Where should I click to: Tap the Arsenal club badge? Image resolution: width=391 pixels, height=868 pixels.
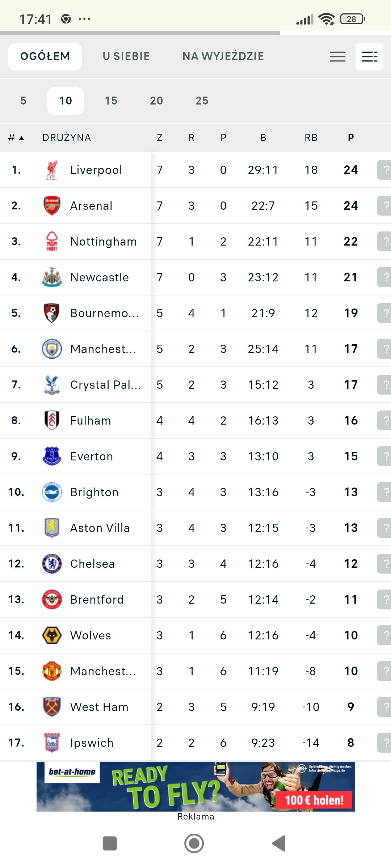[x=52, y=206]
